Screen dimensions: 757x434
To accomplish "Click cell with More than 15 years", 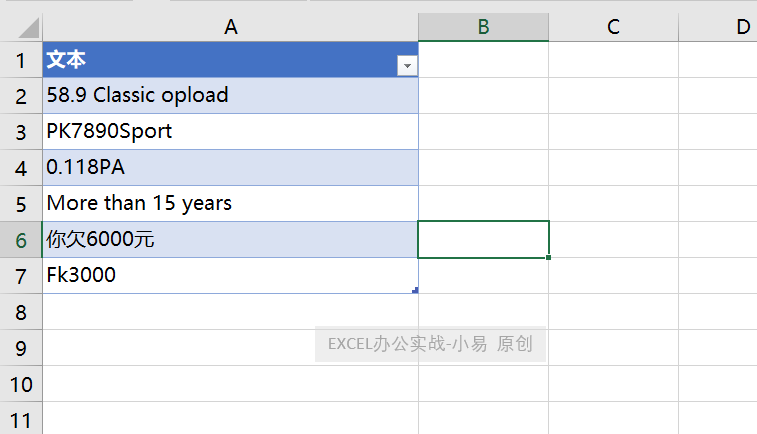I will tap(230, 204).
